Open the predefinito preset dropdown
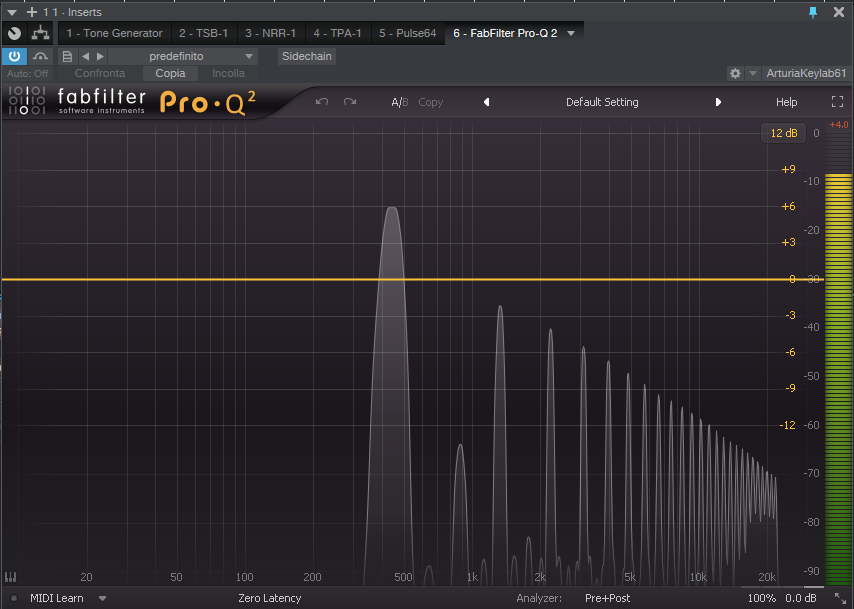This screenshot has height=609, width=854. click(183, 56)
